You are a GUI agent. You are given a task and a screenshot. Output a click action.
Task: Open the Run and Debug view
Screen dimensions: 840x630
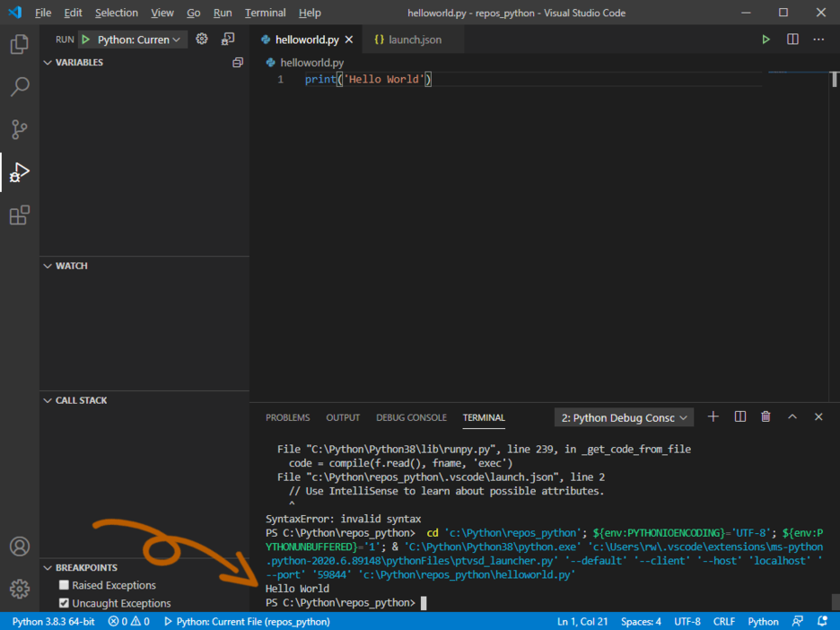coord(19,172)
